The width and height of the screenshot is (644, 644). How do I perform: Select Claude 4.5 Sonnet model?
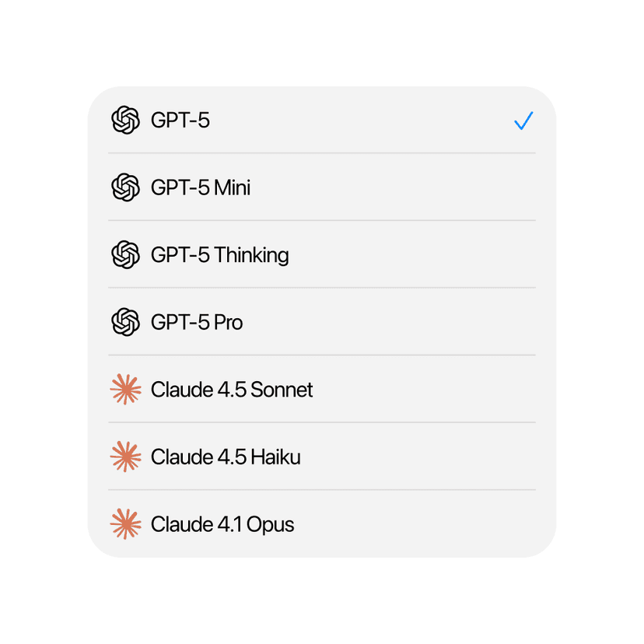coord(232,390)
